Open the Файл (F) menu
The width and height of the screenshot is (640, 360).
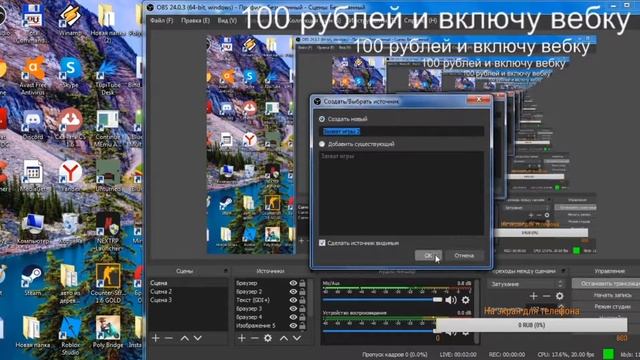click(161, 20)
